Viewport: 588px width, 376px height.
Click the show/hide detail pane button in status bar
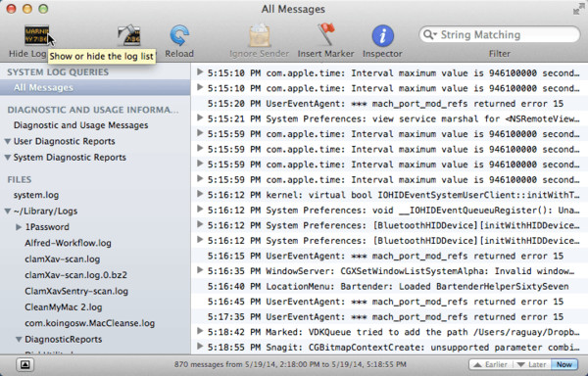(x=25, y=364)
